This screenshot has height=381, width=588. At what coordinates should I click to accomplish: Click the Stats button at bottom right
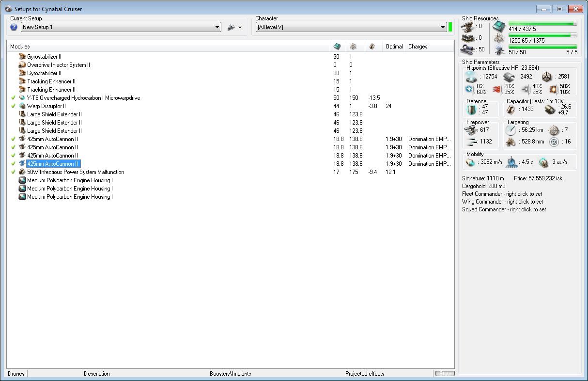tap(445, 373)
